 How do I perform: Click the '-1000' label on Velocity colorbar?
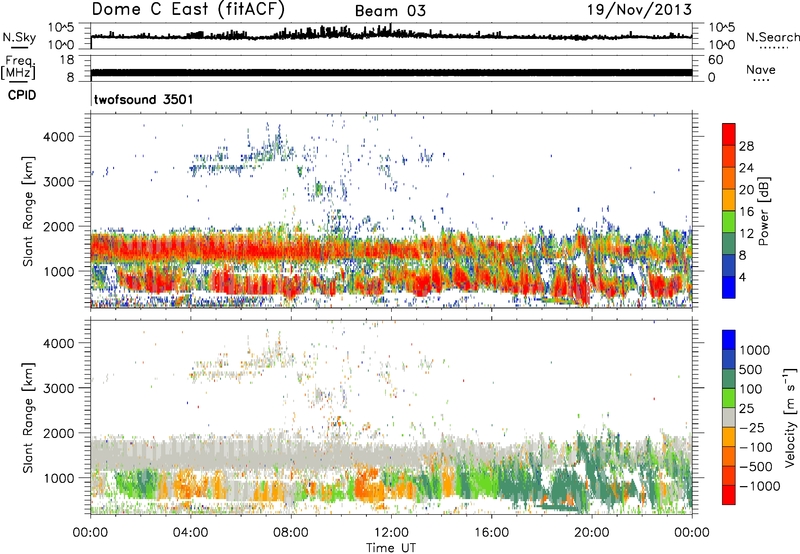(759, 486)
